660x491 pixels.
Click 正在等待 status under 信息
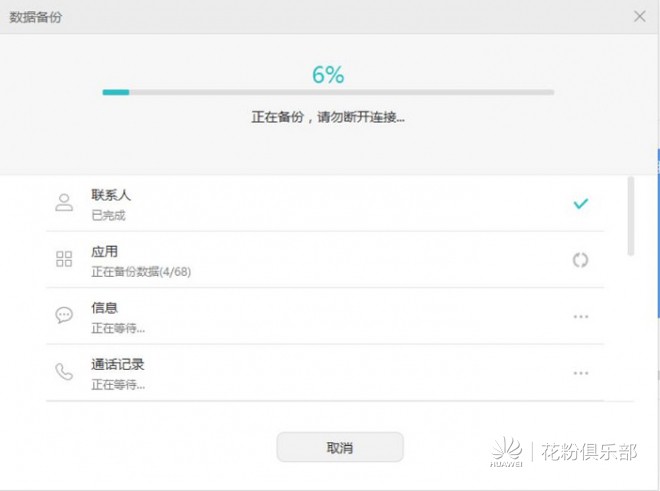118,328
